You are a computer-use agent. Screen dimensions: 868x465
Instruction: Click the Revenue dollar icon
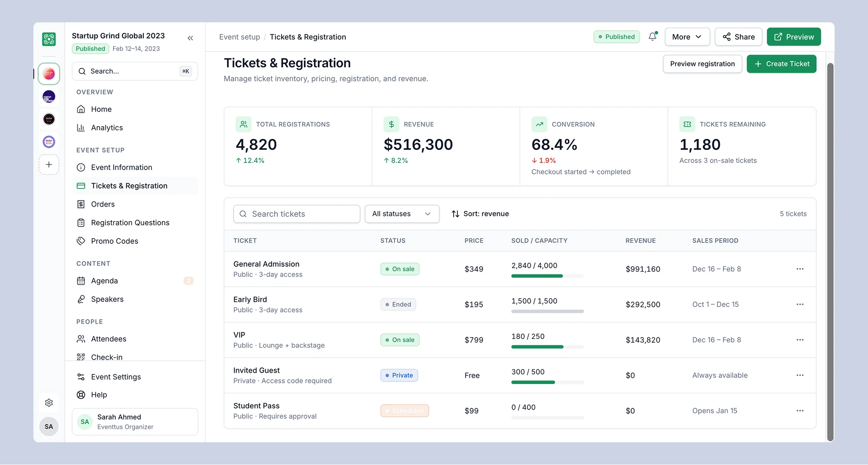click(391, 124)
